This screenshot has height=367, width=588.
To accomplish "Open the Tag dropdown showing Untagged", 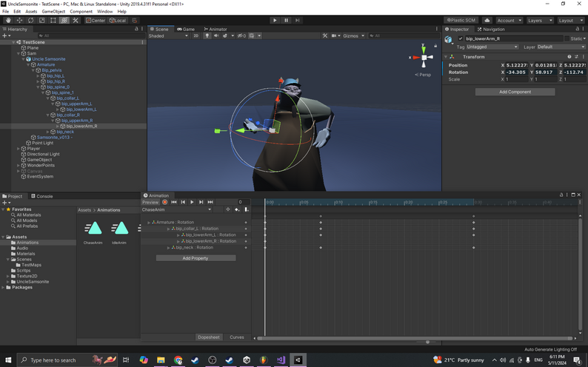I will click(492, 47).
